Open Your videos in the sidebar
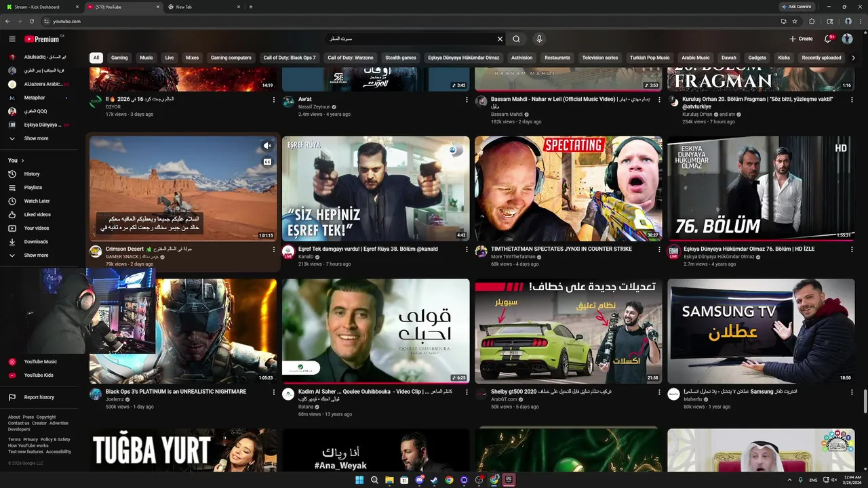The width and height of the screenshot is (868, 488). (37, 228)
